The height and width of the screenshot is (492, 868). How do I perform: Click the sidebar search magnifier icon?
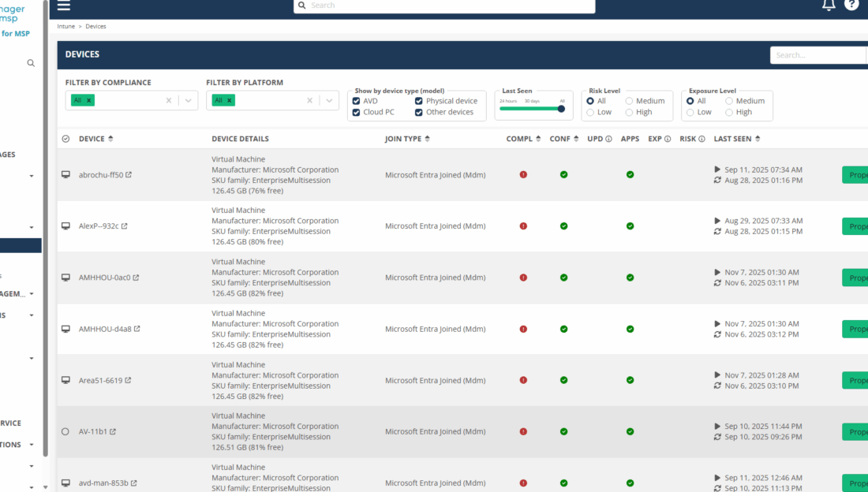click(31, 63)
